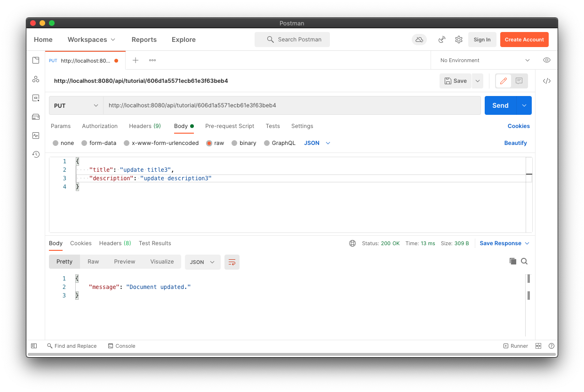Switch to Pre-request Script tab
This screenshot has width=584, height=392.
pos(230,126)
